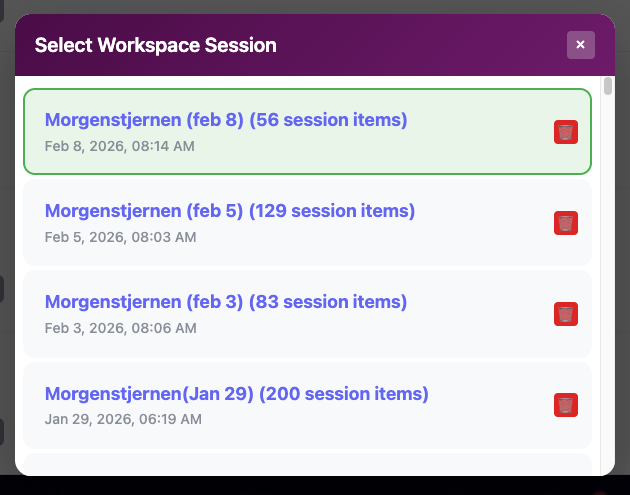This screenshot has width=630, height=495.
Task: Click trash icon for Morgenstjernen (feb 5)
Action: (566, 223)
